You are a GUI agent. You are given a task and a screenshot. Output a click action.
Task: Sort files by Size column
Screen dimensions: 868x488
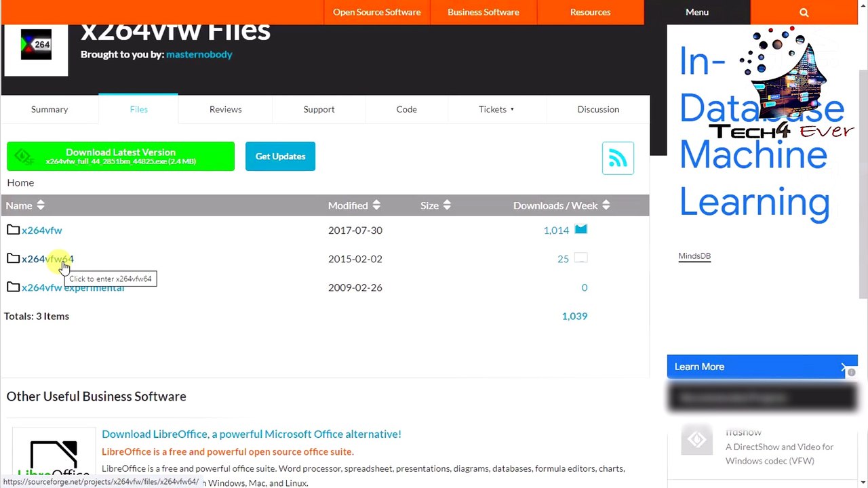435,205
